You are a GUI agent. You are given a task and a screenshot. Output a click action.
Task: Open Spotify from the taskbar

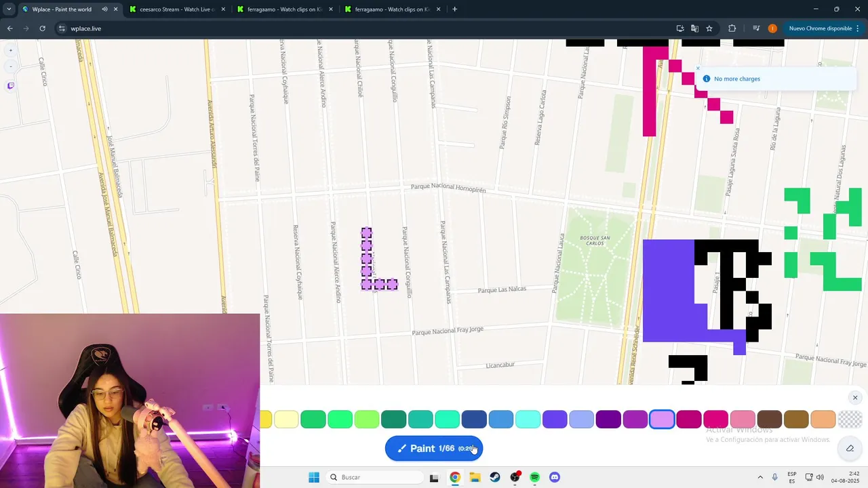[535, 477]
